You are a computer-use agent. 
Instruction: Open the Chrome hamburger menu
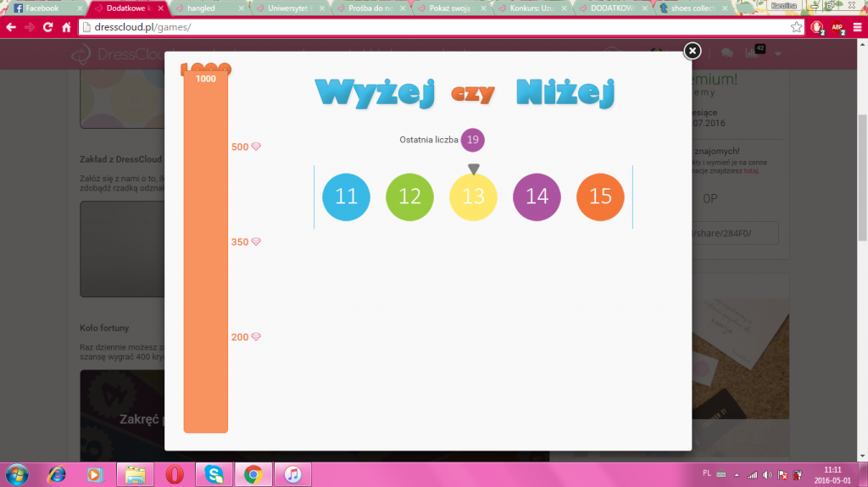(857, 27)
